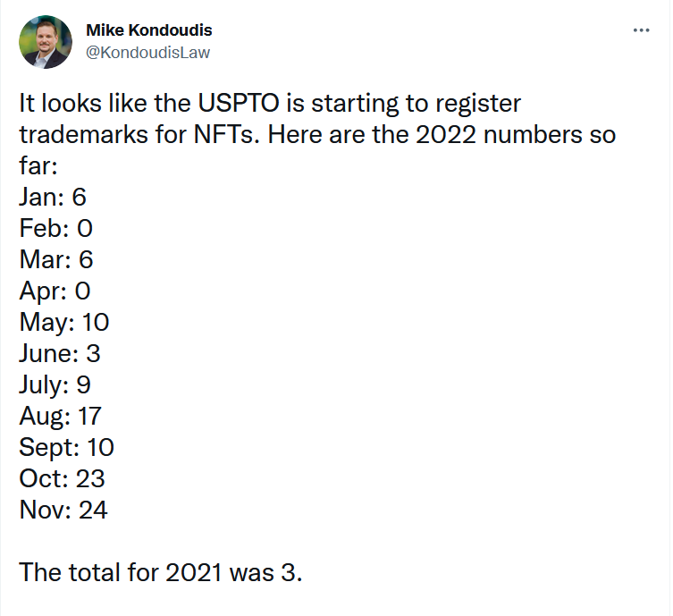Click the "Aug: 17" line
Viewport: 673px width, 616px height.
coord(61,416)
